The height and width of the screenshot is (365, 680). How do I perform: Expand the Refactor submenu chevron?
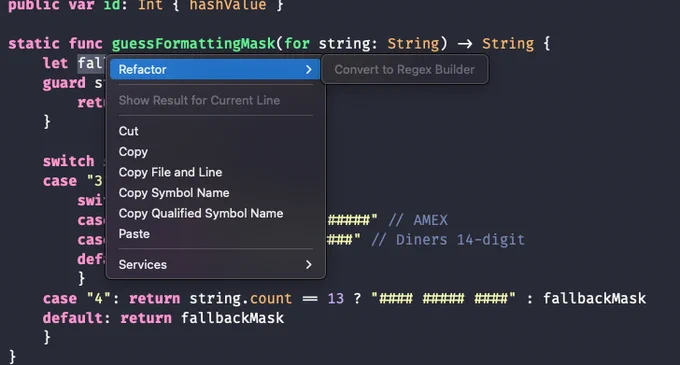pyautogui.click(x=308, y=69)
